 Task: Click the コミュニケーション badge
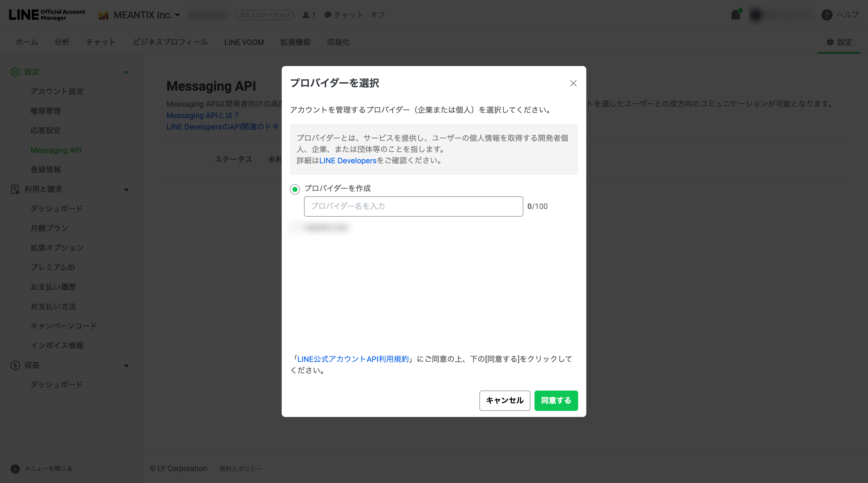coord(264,15)
